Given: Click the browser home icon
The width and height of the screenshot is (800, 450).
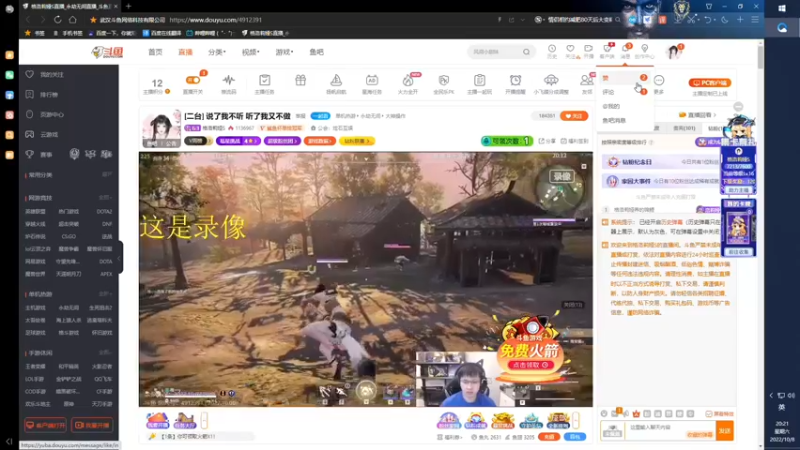Looking at the screenshot, I should [x=72, y=19].
